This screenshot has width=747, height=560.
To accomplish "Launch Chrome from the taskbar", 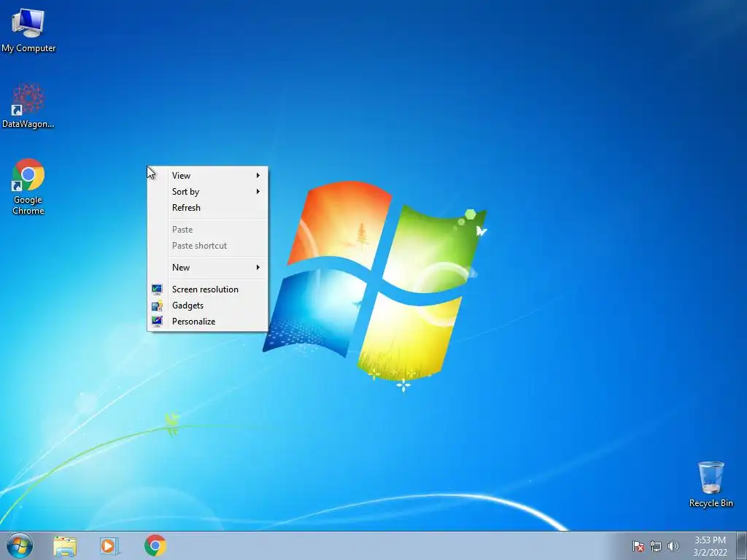I will (155, 545).
